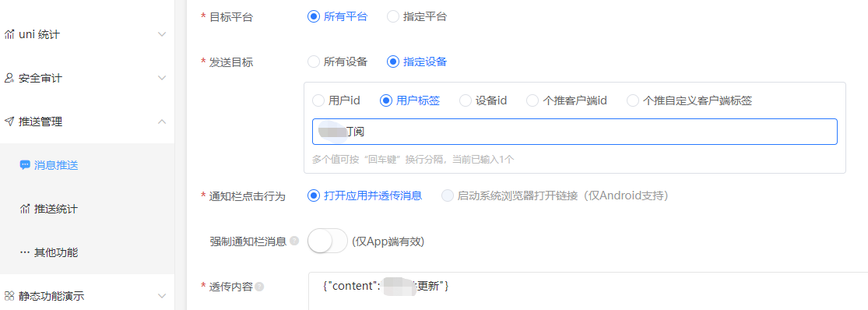
Task: Collapse the 推送管理 menu chevron
Action: click(162, 122)
